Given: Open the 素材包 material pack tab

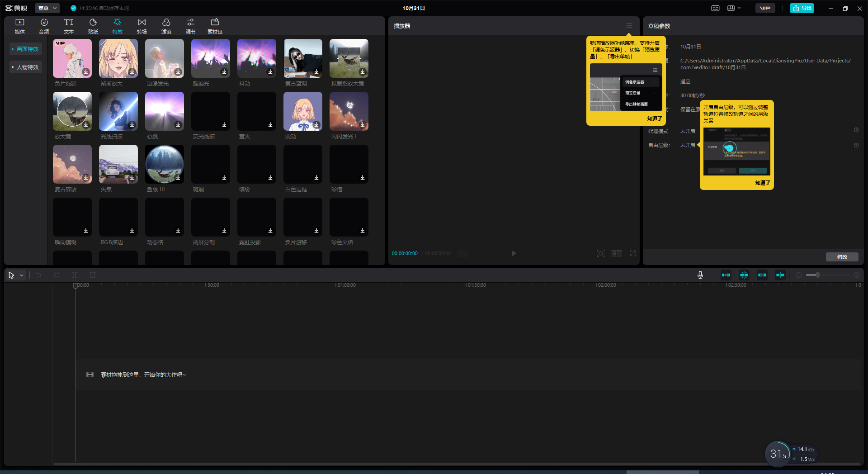Looking at the screenshot, I should (215, 26).
